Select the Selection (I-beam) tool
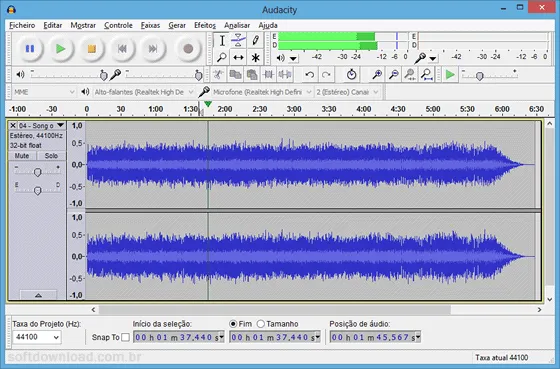This screenshot has height=369, width=560. click(x=222, y=40)
